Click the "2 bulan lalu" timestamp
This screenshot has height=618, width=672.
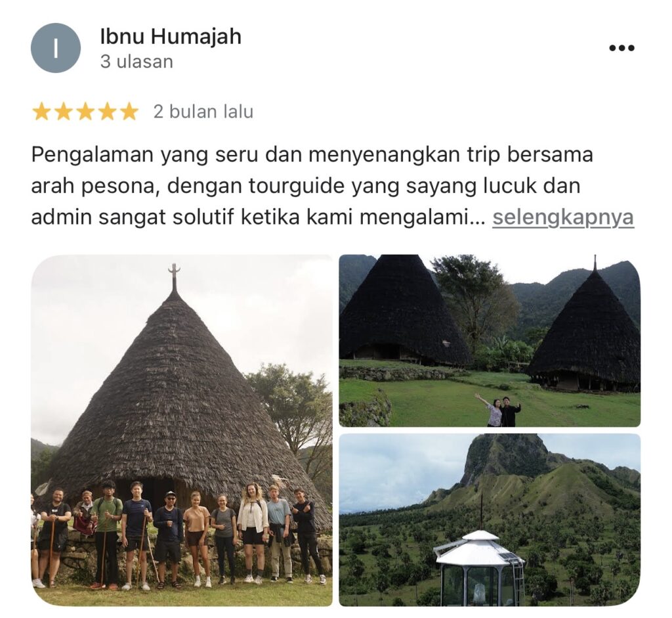pyautogui.click(x=203, y=112)
